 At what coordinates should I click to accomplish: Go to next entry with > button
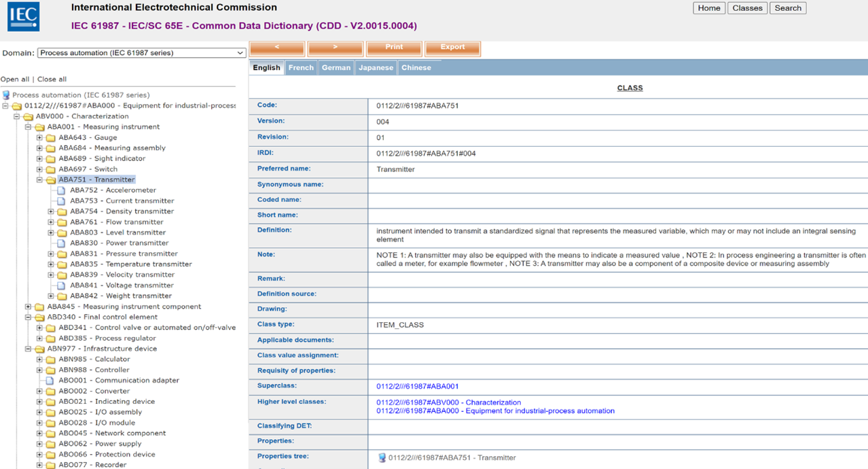point(336,48)
